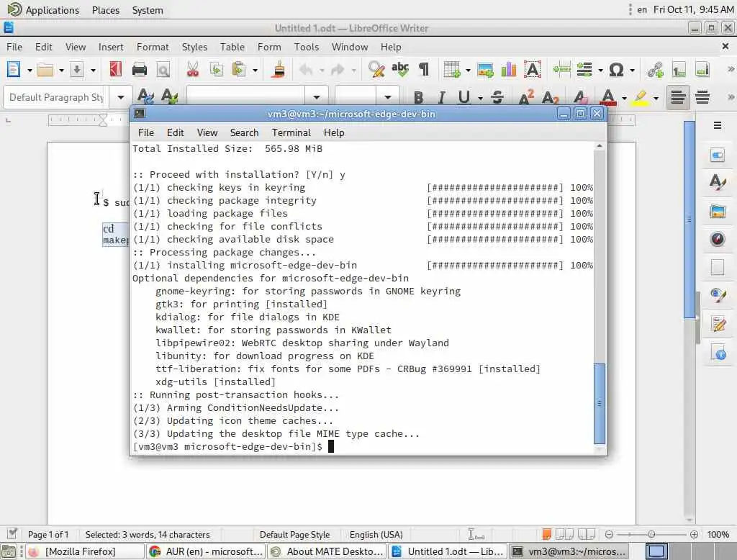737x560 pixels.
Task: Toggle formatting marks pilcrow icon
Action: tap(424, 70)
